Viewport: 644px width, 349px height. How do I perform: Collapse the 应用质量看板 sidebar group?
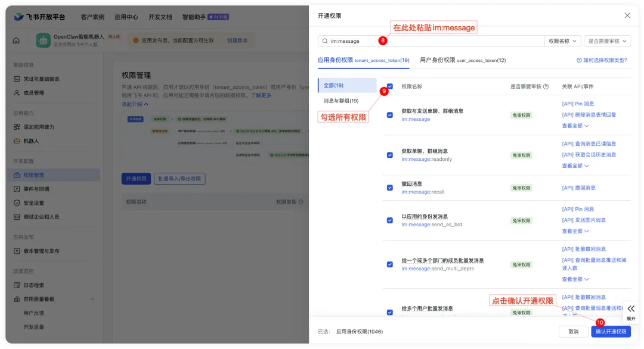coord(92,299)
